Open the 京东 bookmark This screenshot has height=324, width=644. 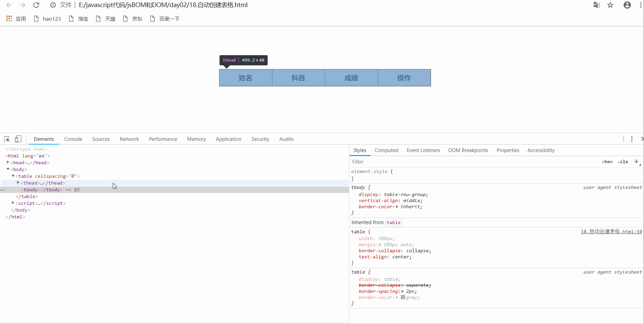132,19
